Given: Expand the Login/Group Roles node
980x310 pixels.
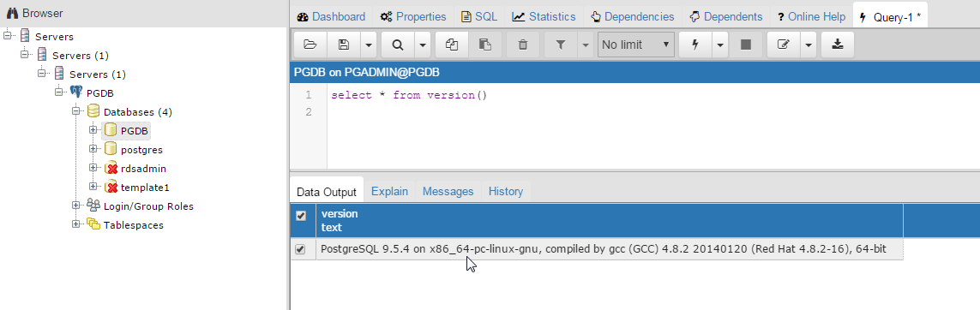Looking at the screenshot, I should (x=76, y=205).
